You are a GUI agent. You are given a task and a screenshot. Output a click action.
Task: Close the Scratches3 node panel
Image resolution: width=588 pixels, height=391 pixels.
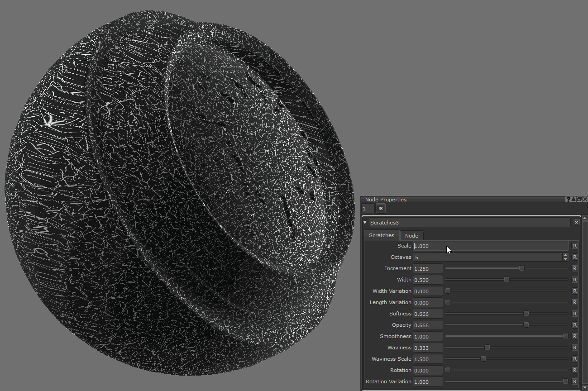click(x=576, y=223)
